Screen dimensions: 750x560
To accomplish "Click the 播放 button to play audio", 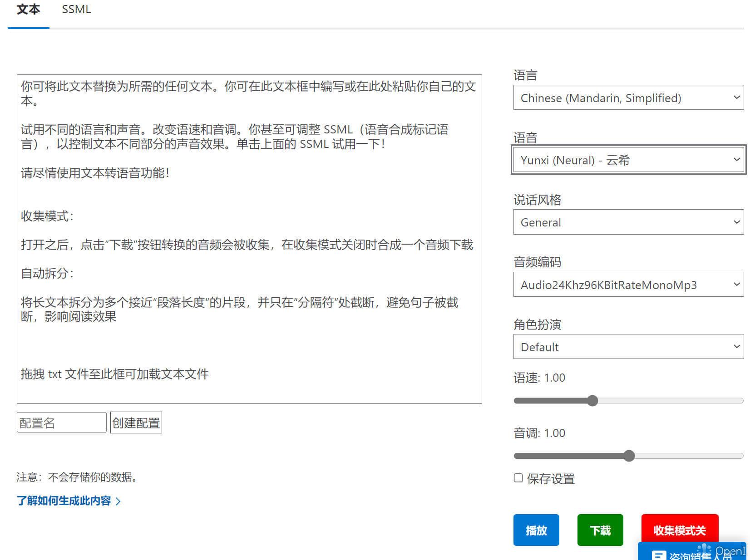I will 536,530.
